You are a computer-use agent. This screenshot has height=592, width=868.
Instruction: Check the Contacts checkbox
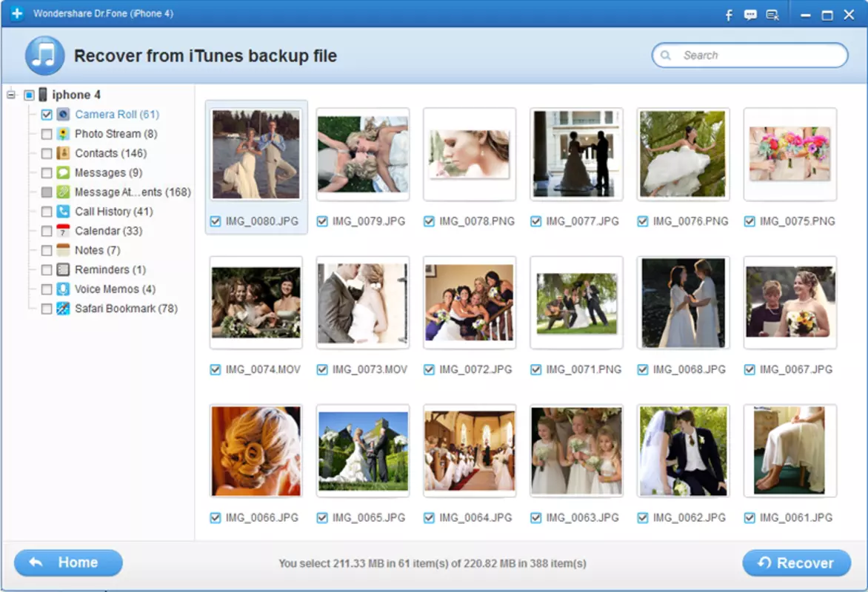(47, 153)
